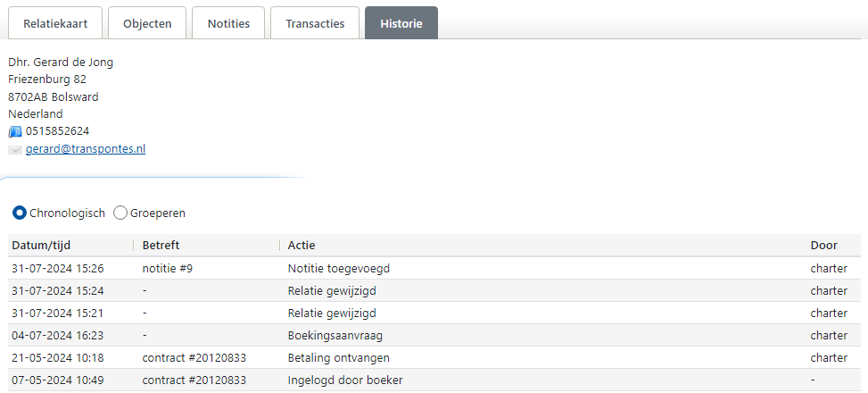Screen dimensions: 868x393
Task: Click the gerard@transpontes.nl email link
Action: click(x=86, y=149)
